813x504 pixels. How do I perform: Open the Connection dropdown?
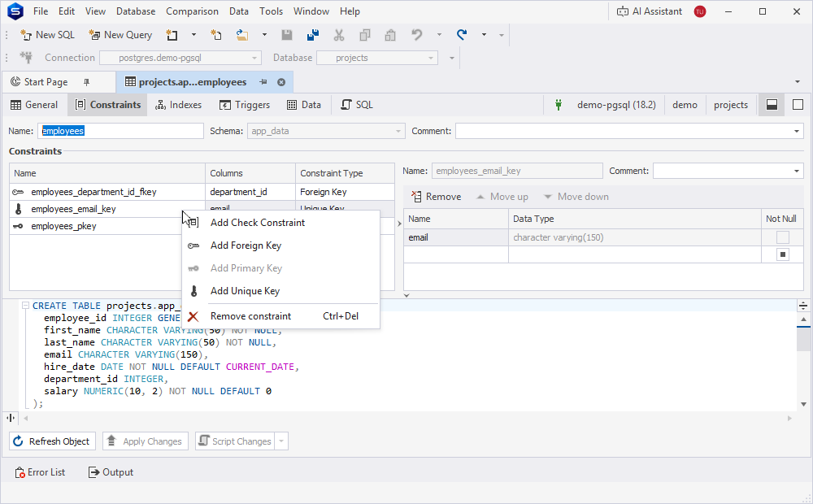click(x=254, y=58)
